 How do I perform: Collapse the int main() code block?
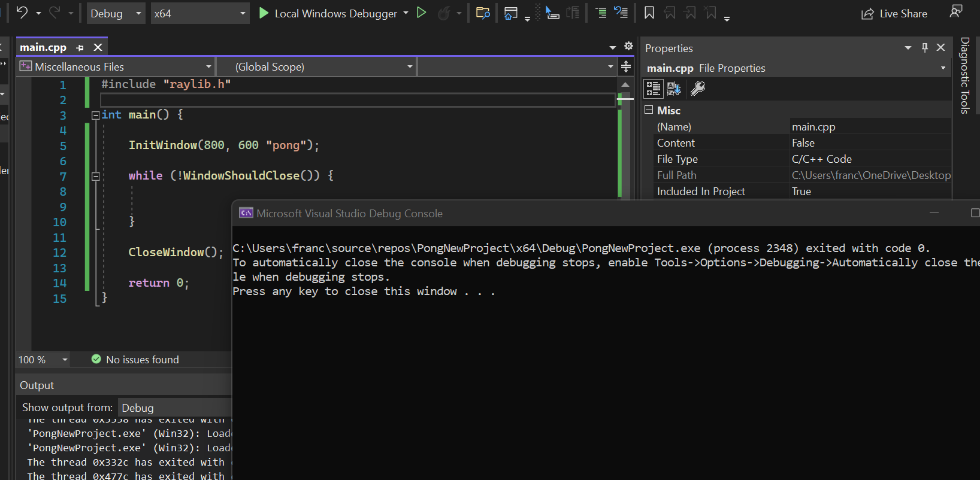[96, 115]
